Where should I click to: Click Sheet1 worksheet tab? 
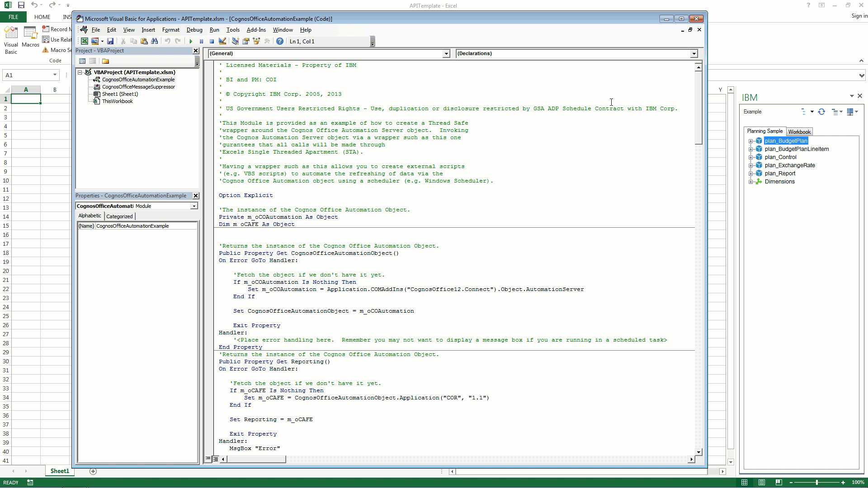pyautogui.click(x=60, y=471)
